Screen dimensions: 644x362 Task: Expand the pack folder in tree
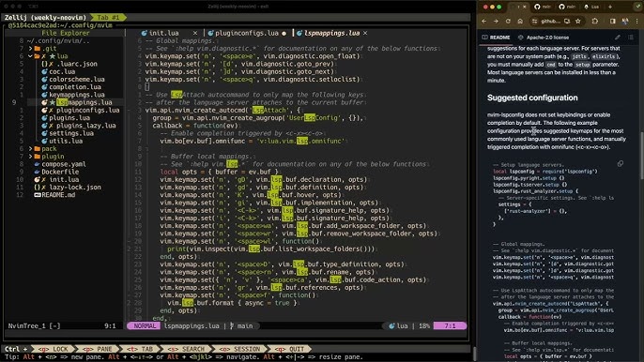(x=30, y=148)
